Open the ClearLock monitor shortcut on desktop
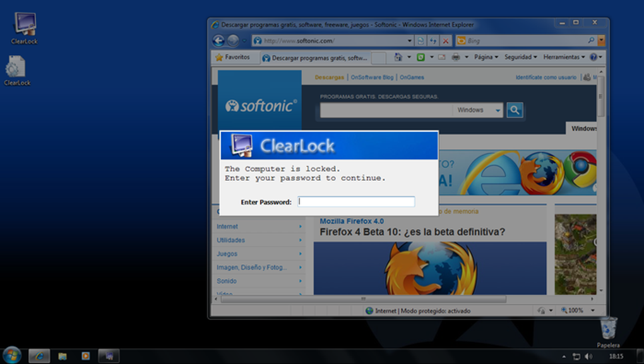The height and width of the screenshot is (364, 644). (25, 28)
